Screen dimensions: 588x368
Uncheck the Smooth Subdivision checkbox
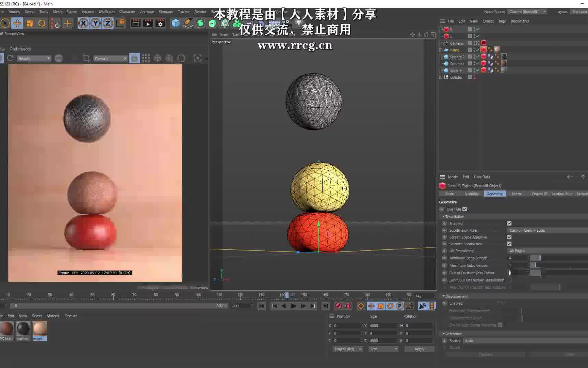coord(509,244)
